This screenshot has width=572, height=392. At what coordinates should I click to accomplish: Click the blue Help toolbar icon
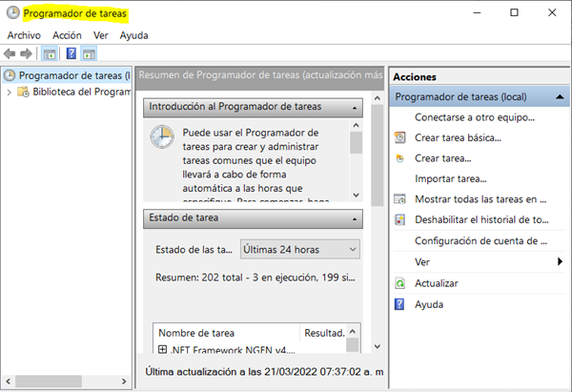tap(71, 53)
